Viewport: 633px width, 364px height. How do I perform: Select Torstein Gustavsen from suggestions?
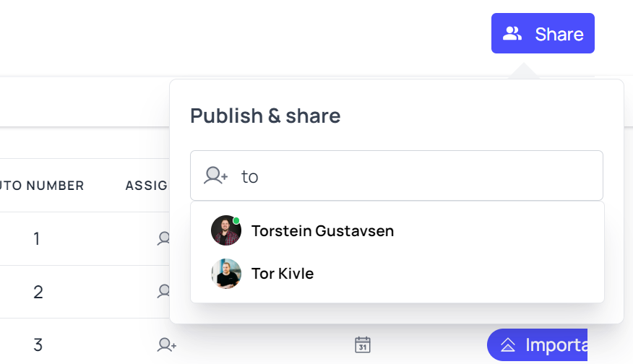tap(322, 231)
